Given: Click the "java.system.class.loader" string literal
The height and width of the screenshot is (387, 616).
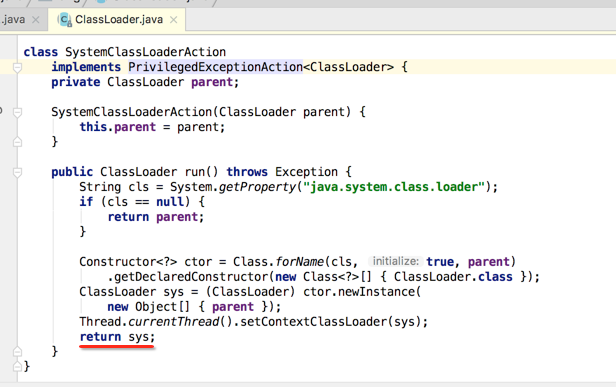Looking at the screenshot, I should [x=394, y=187].
